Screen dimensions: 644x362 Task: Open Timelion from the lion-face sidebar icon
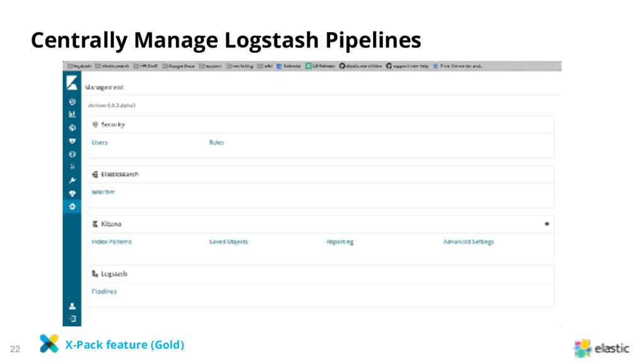pyautogui.click(x=72, y=141)
